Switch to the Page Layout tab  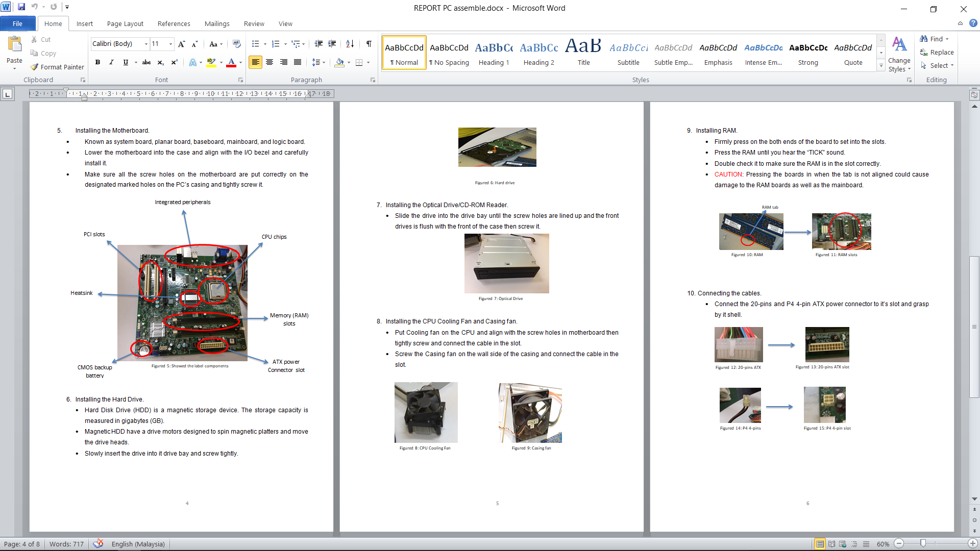coord(125,23)
